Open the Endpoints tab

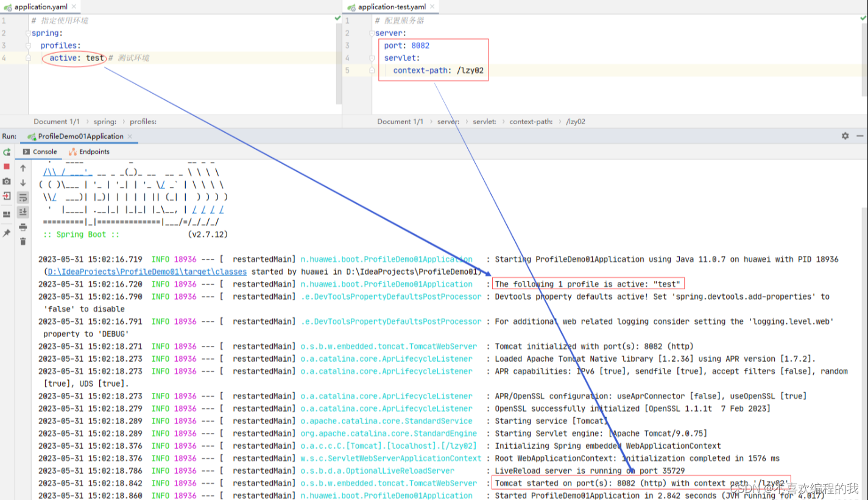[89, 152]
